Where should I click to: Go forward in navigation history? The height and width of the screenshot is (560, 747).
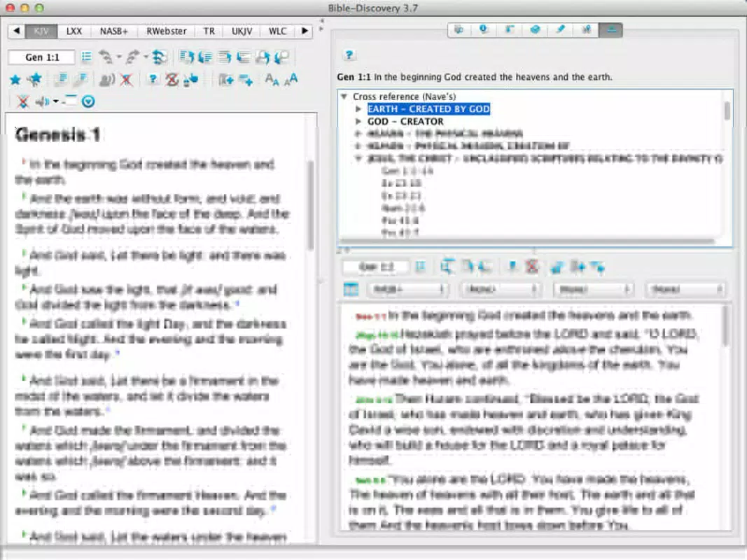[x=133, y=57]
